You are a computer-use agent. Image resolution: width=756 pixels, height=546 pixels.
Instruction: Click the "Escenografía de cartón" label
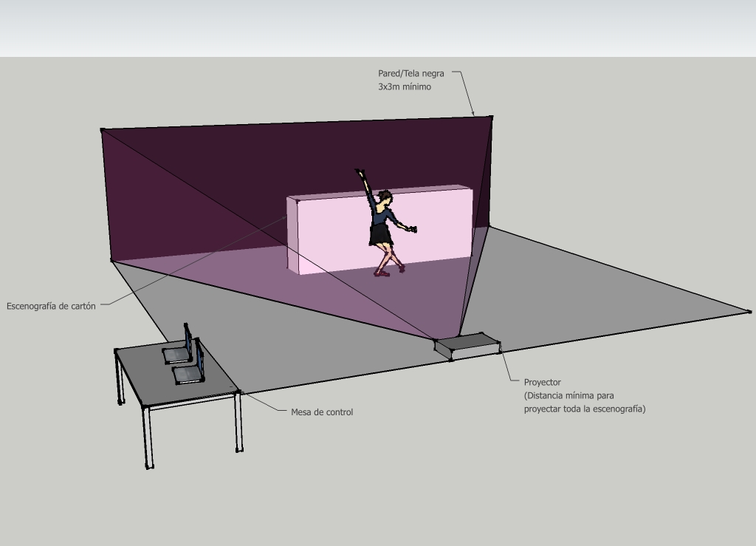point(51,306)
